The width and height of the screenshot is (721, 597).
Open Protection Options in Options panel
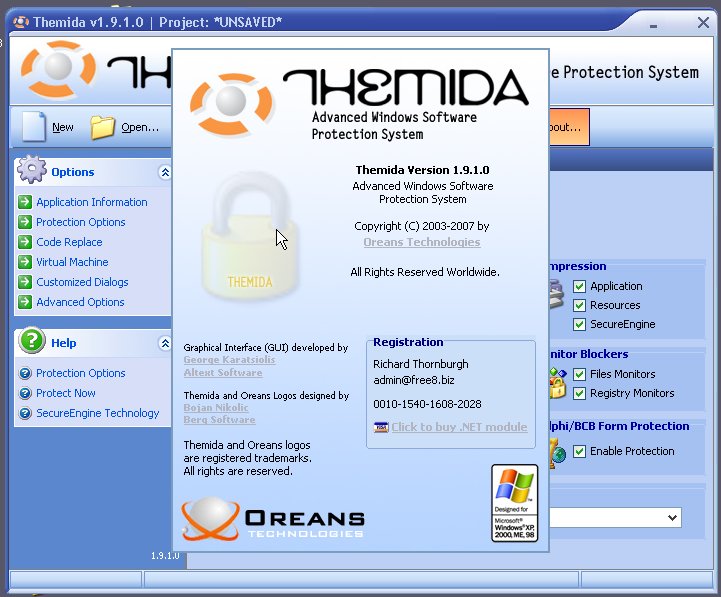click(81, 222)
